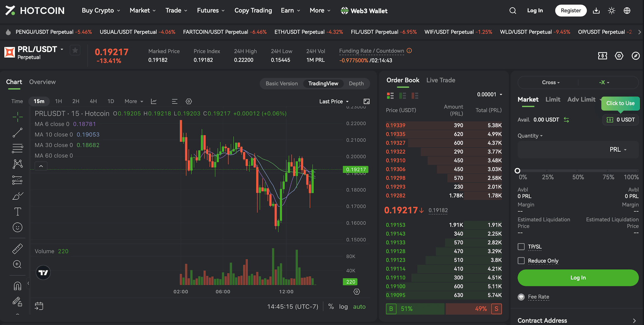Viewport: 644px width, 325px height.
Task: Open the Cross margin mode dropdown
Action: tap(551, 83)
